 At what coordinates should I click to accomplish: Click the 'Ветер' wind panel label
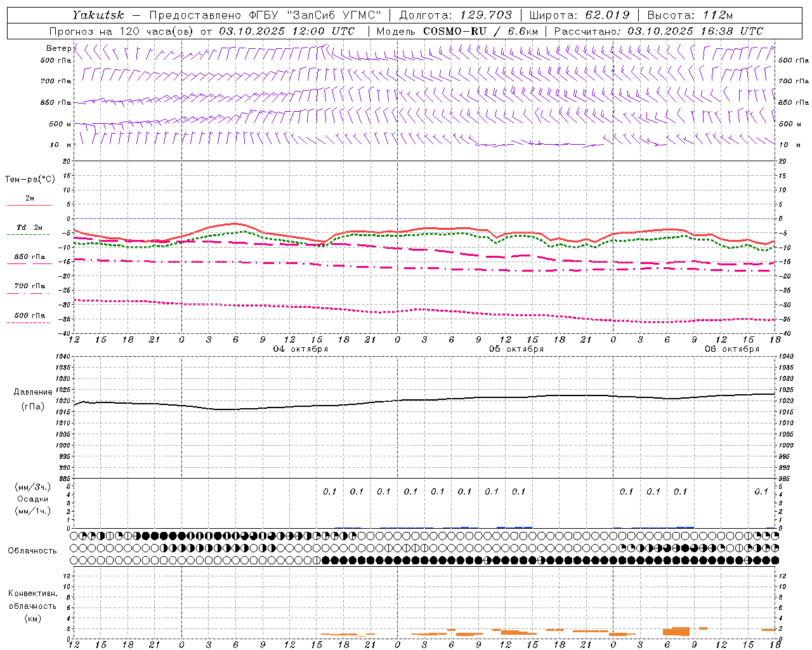click(x=58, y=48)
